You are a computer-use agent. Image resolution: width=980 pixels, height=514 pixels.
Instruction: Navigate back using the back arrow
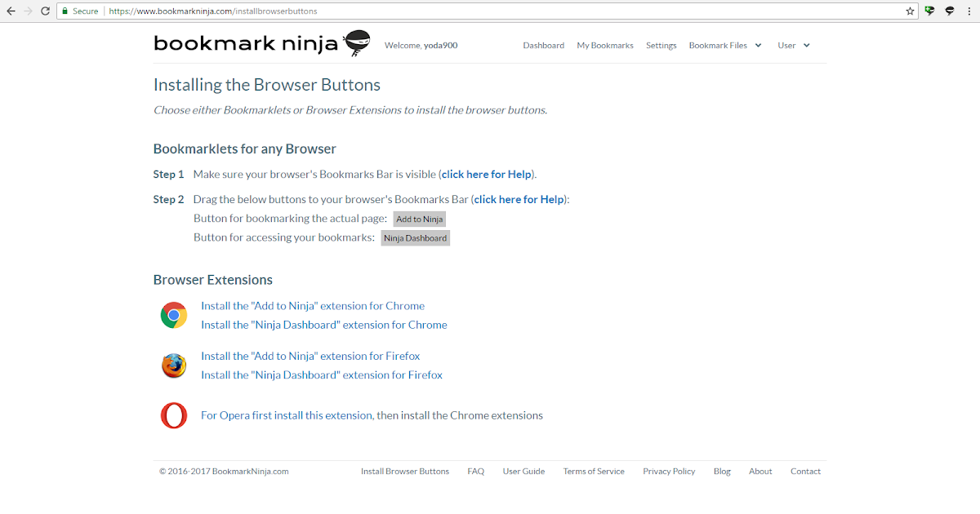click(10, 11)
